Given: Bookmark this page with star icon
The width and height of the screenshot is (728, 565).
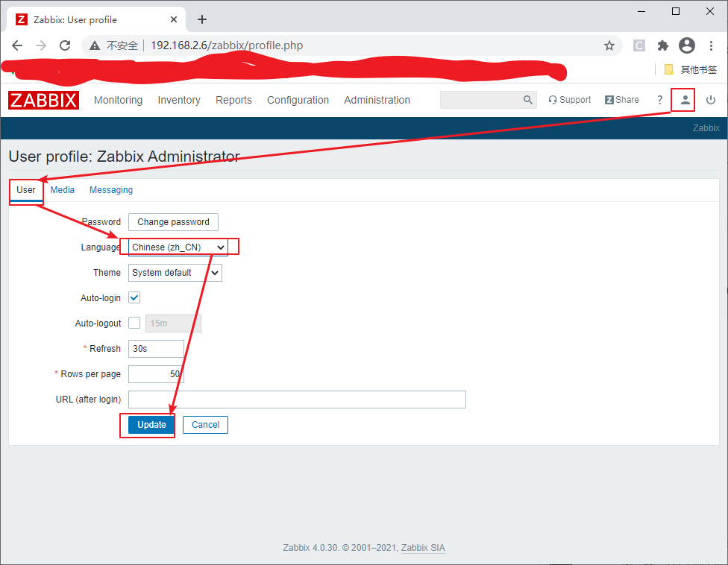Looking at the screenshot, I should [609, 45].
